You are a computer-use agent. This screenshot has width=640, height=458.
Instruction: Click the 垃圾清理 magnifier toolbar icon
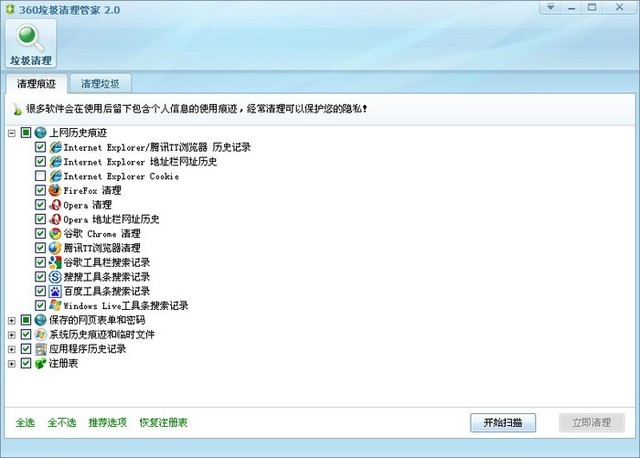31,43
